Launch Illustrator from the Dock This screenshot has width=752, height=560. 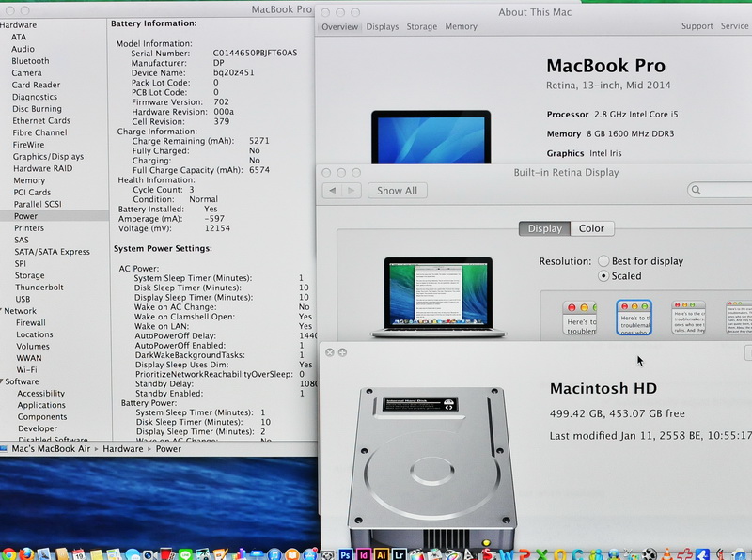[x=382, y=554]
